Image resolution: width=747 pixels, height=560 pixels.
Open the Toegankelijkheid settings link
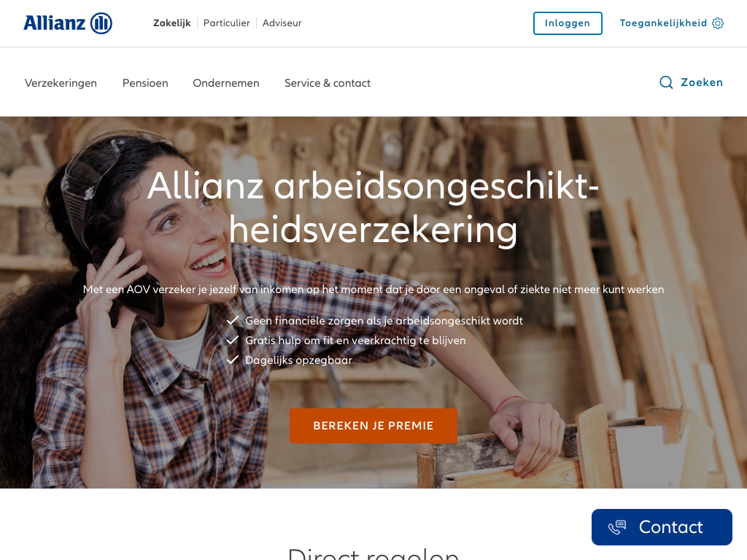pyautogui.click(x=671, y=23)
